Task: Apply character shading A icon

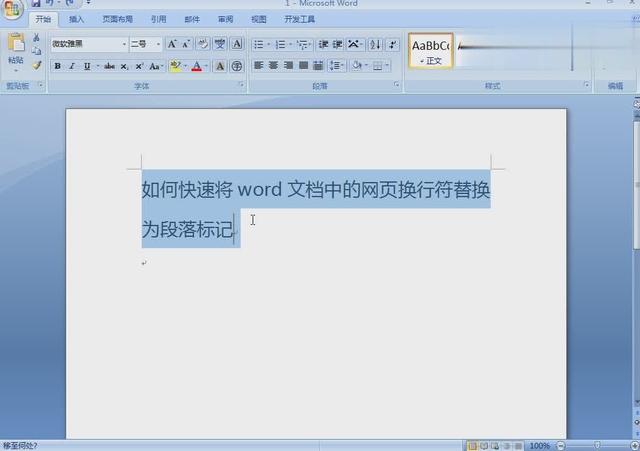Action: coord(220,66)
